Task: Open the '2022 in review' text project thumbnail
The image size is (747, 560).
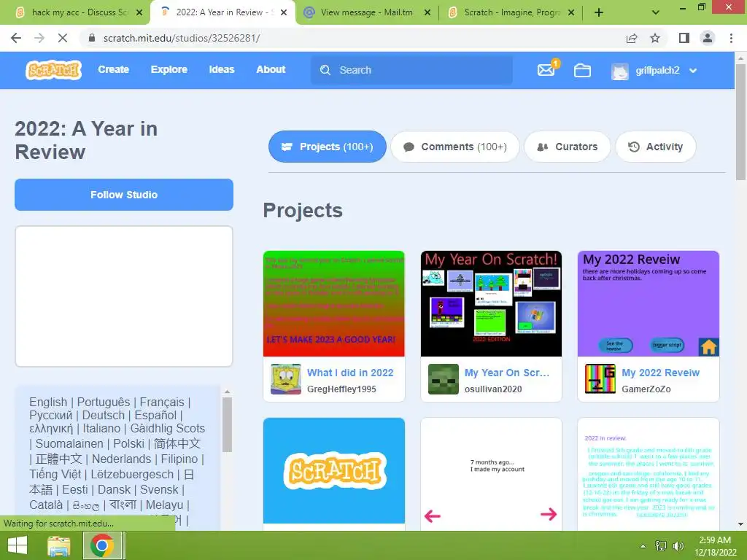Action: tap(649, 474)
